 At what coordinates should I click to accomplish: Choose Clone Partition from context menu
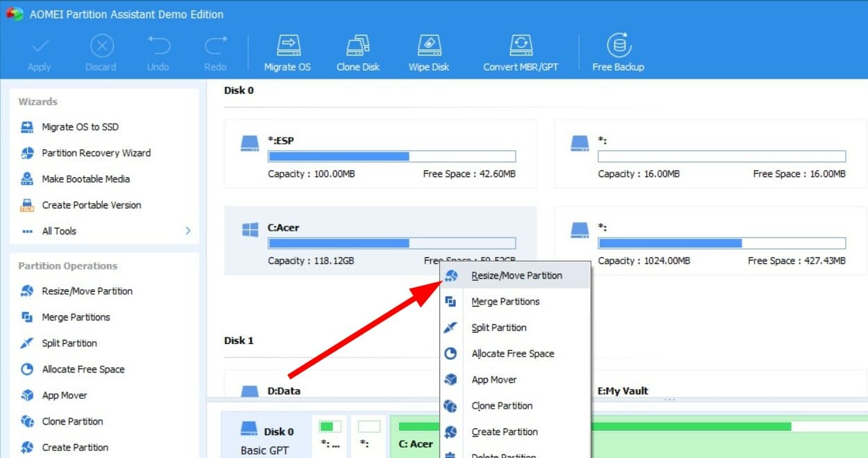(515, 406)
